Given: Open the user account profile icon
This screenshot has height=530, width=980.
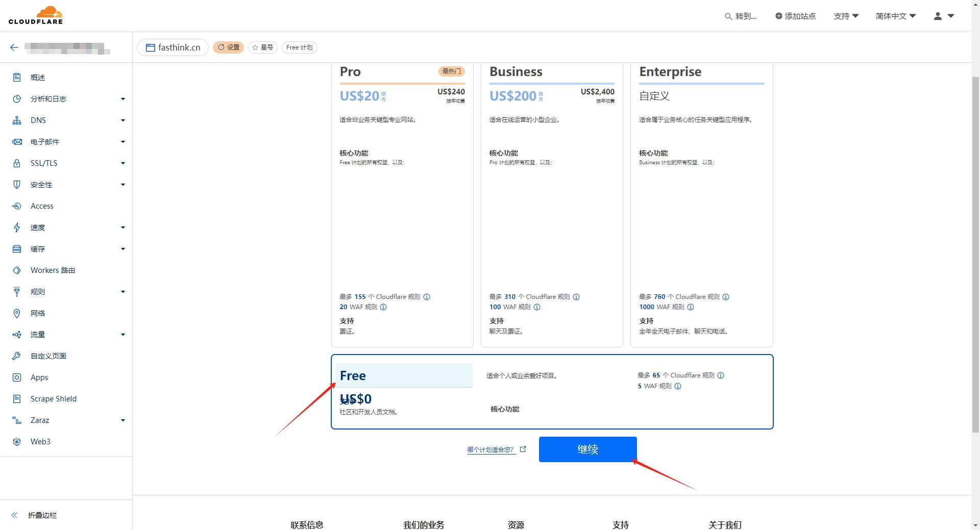Looking at the screenshot, I should click(x=938, y=16).
